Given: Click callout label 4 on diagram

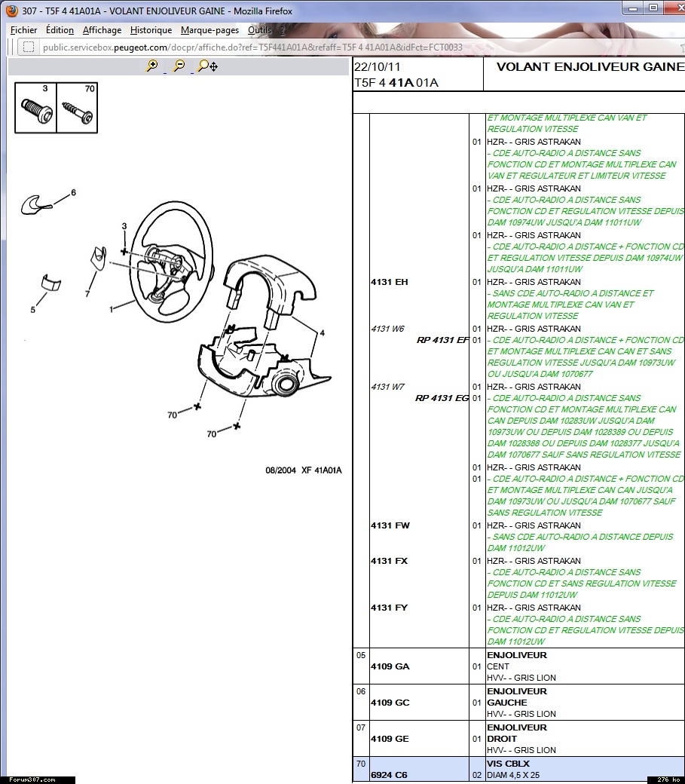Looking at the screenshot, I should click(x=322, y=332).
